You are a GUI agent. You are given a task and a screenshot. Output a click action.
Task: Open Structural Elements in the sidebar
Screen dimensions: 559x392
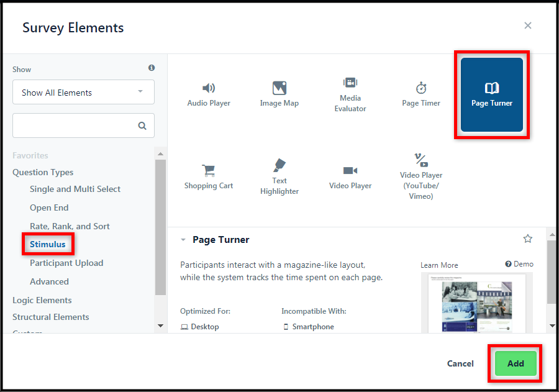coord(51,317)
